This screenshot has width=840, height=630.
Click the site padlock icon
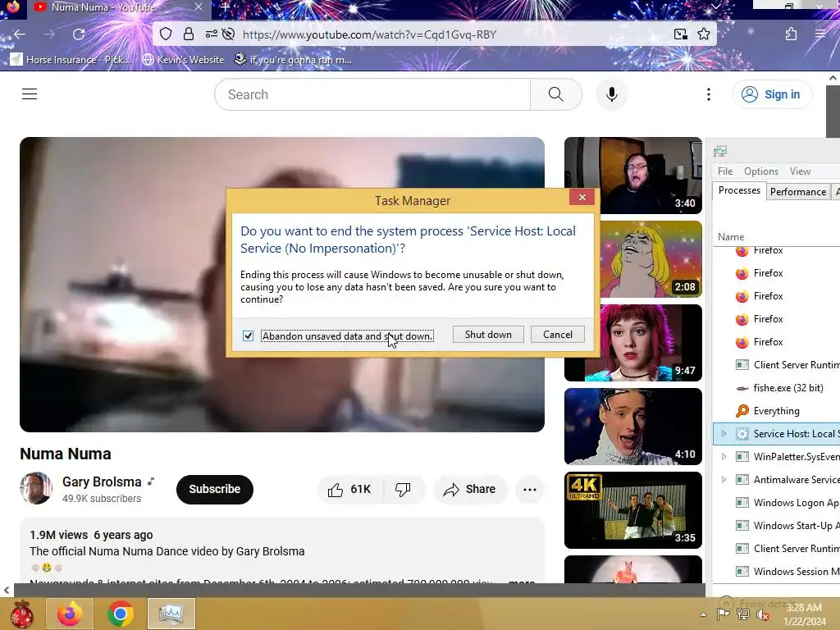pyautogui.click(x=189, y=34)
